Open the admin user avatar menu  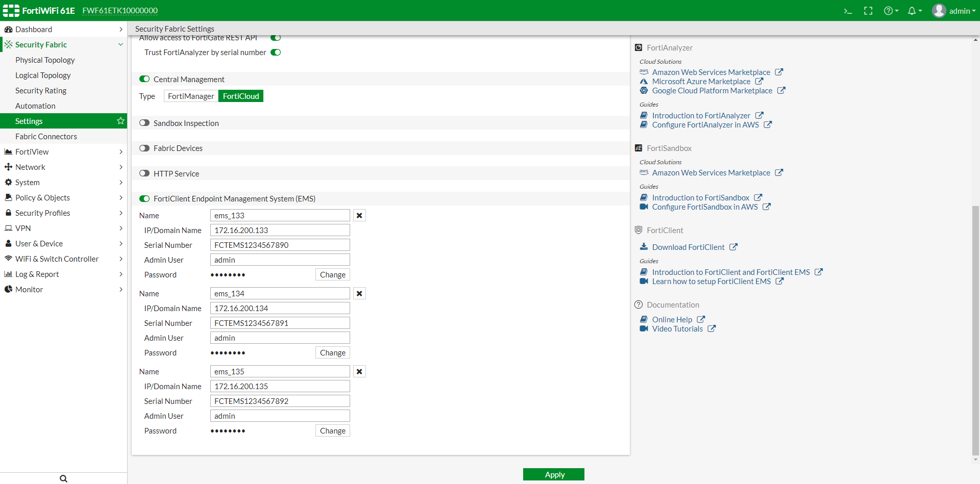click(x=953, y=11)
